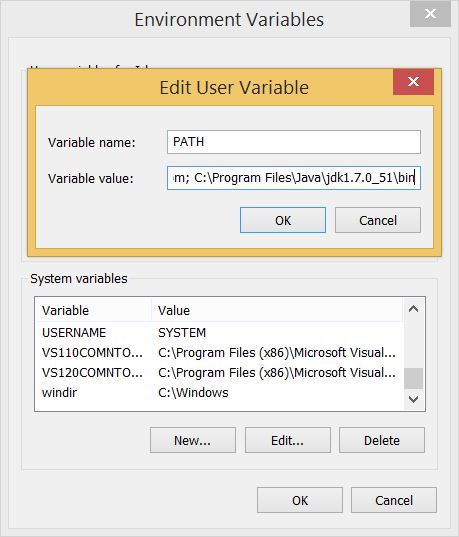The width and height of the screenshot is (459, 537).
Task: Click the Value column header
Action: coord(277,310)
